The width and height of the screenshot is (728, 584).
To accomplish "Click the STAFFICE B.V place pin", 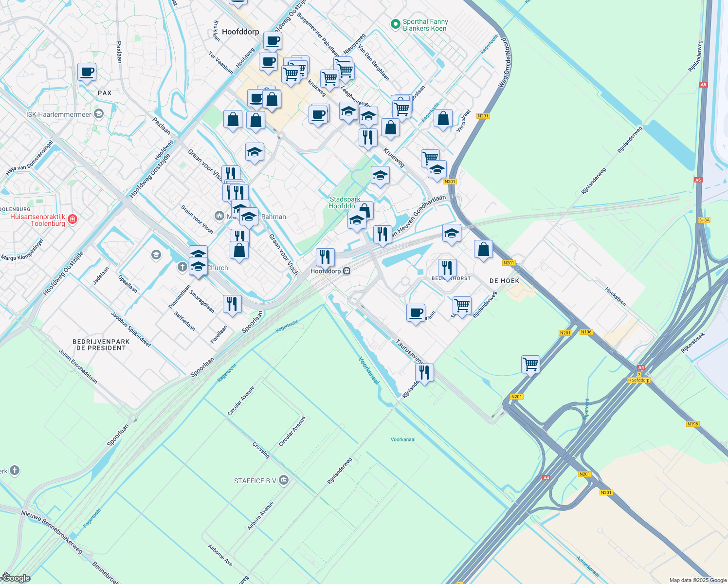I will [x=284, y=481].
